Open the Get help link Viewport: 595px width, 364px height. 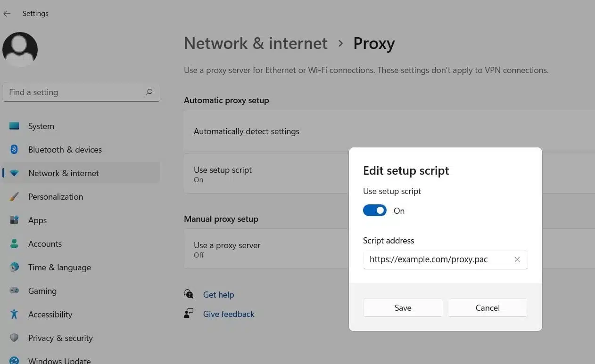coord(218,295)
